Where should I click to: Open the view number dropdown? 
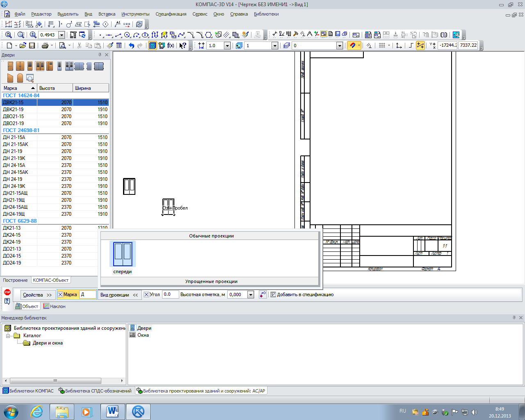[275, 46]
